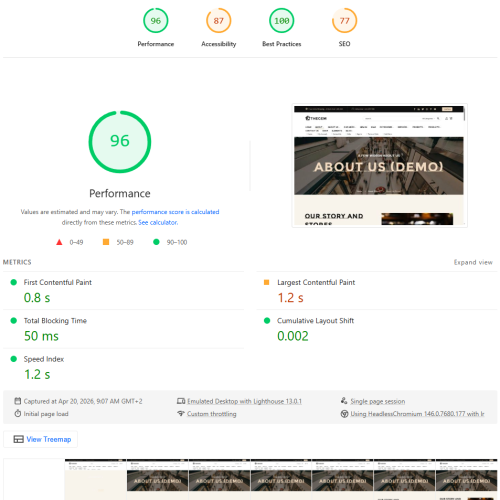Click the treemap icon in View Treemap

pos(18,439)
